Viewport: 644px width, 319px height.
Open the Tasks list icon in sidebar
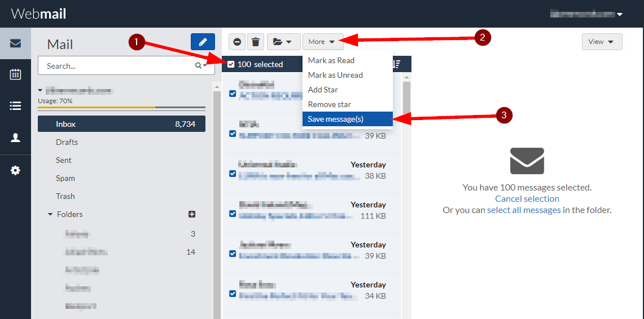pos(15,106)
